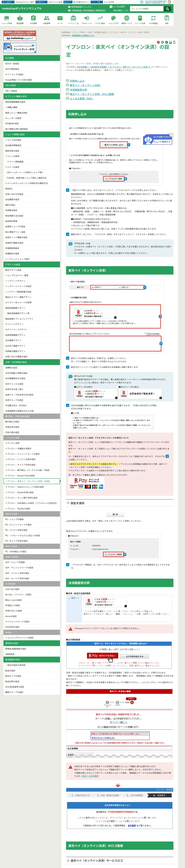Click the 決済・注文関連の設定 sidebar header

32,362
